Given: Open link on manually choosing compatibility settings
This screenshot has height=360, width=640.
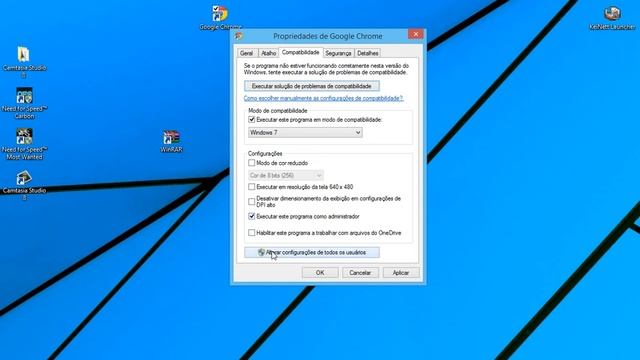Looking at the screenshot, I should click(323, 98).
